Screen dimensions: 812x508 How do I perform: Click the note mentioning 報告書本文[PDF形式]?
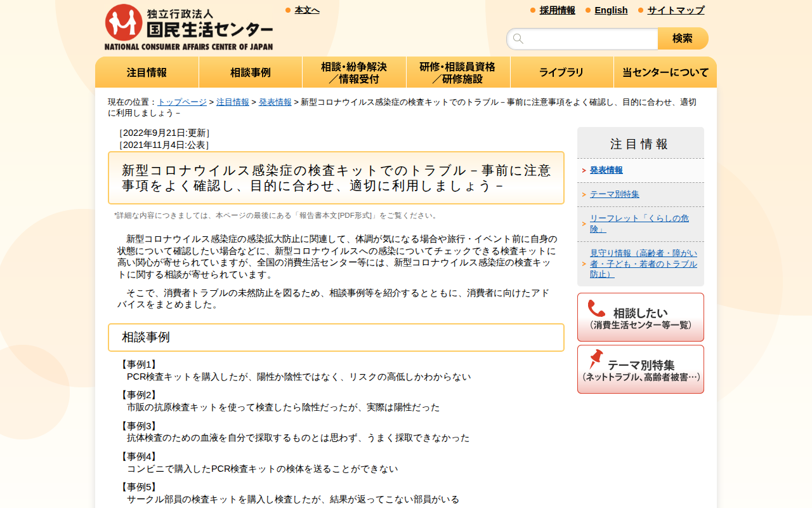point(277,215)
